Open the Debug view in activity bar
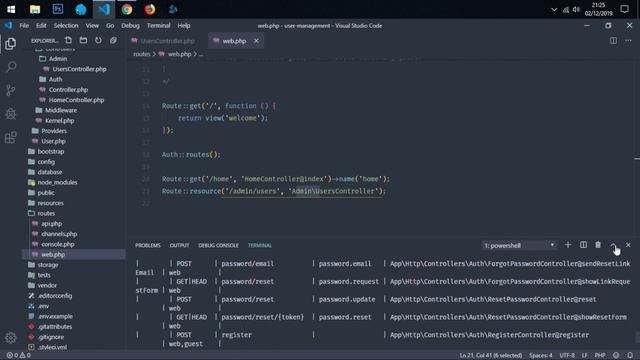This screenshot has height=360, width=640. point(11,114)
